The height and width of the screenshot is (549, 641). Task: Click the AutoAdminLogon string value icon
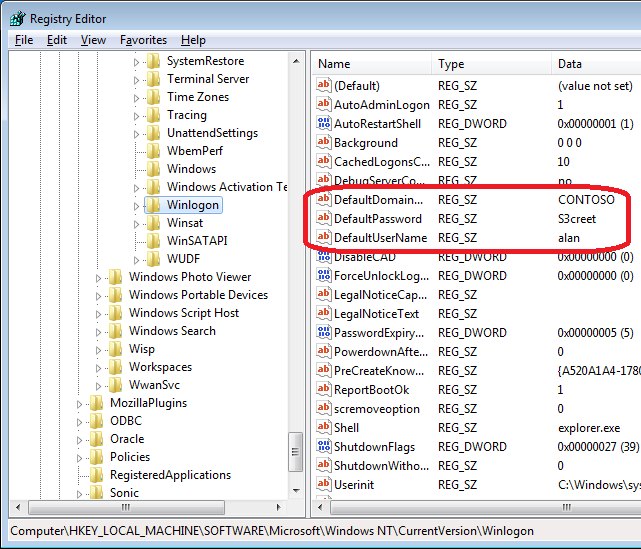[323, 105]
